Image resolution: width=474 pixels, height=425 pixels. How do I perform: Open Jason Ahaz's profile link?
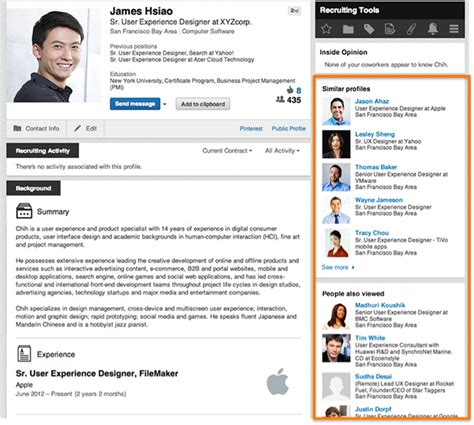pos(372,101)
